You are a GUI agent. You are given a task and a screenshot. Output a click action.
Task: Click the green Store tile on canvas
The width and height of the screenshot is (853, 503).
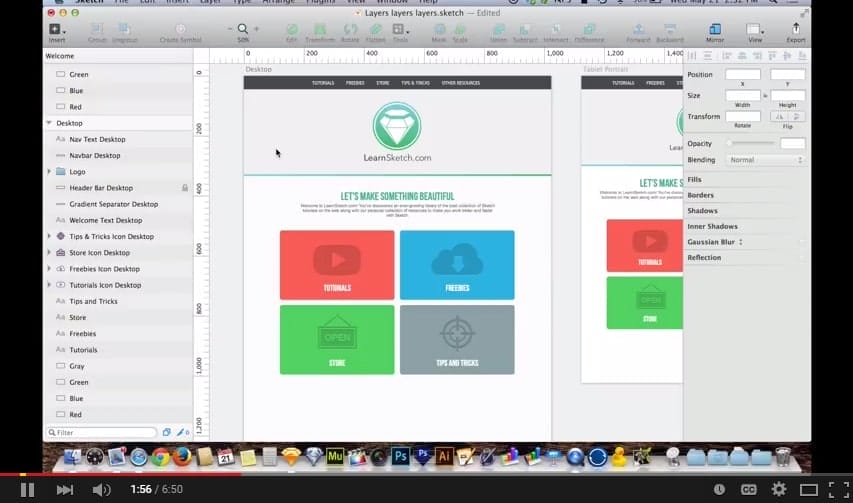pyautogui.click(x=337, y=339)
